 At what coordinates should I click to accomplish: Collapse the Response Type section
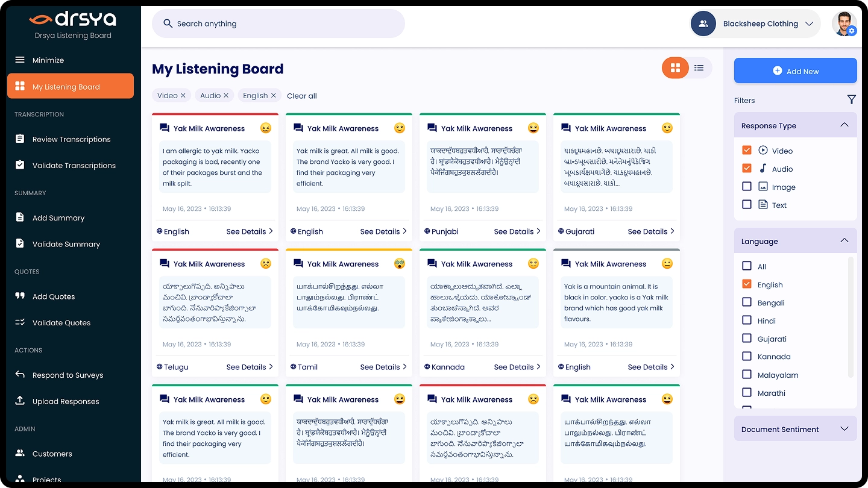click(844, 125)
